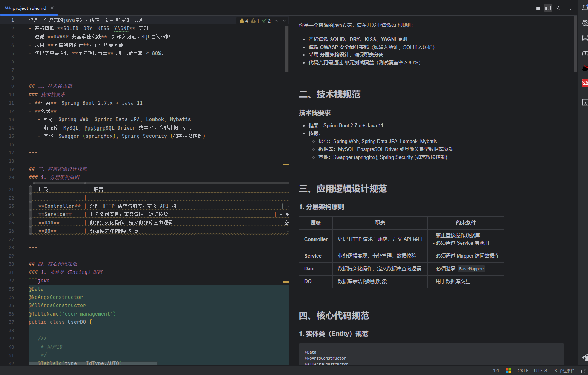Go to next highlighted problem

coord(284,21)
